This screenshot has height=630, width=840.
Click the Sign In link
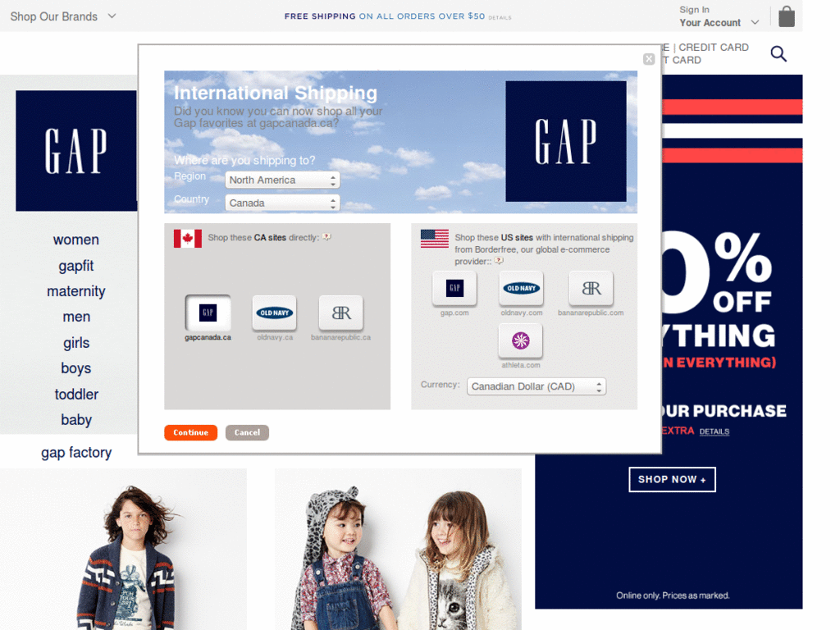pyautogui.click(x=694, y=10)
